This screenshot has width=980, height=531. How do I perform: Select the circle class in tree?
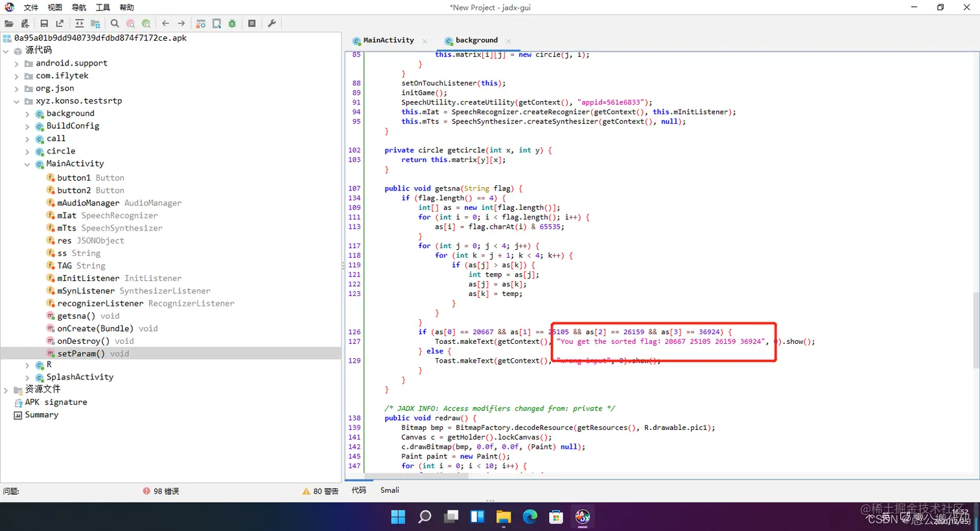(x=61, y=151)
